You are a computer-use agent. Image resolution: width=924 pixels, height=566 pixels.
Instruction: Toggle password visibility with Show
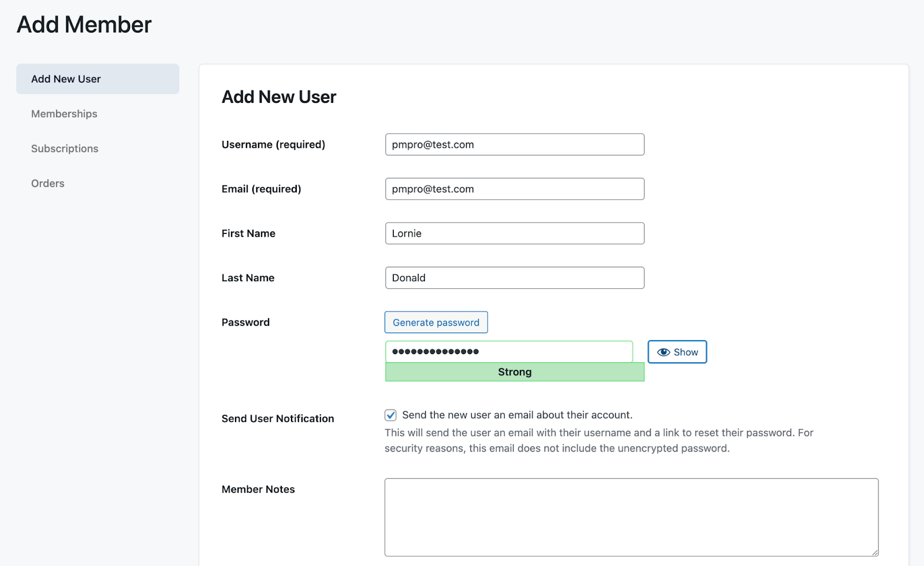[x=677, y=352]
